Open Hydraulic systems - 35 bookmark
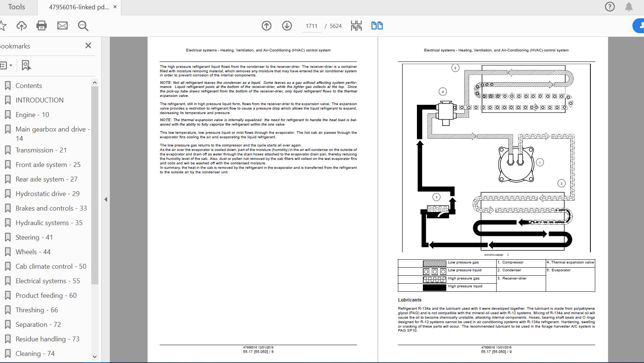The width and height of the screenshot is (644, 363). coord(49,223)
